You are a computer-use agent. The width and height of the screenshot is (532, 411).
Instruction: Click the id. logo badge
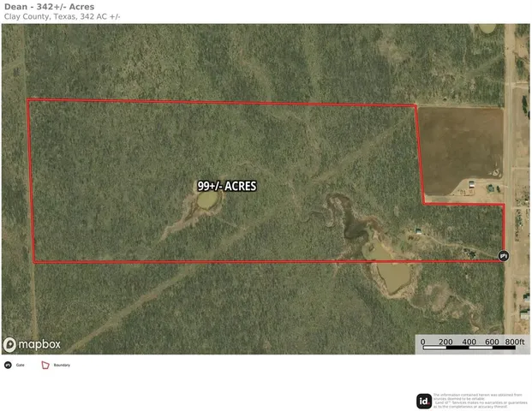[x=423, y=400]
